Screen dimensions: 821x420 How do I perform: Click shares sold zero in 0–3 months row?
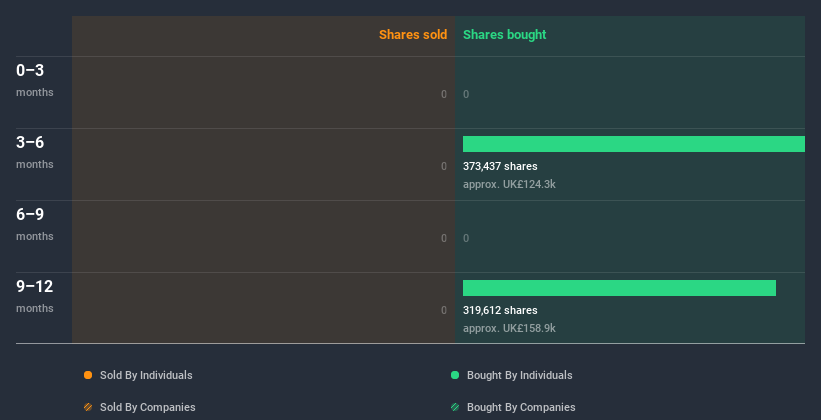coord(444,94)
